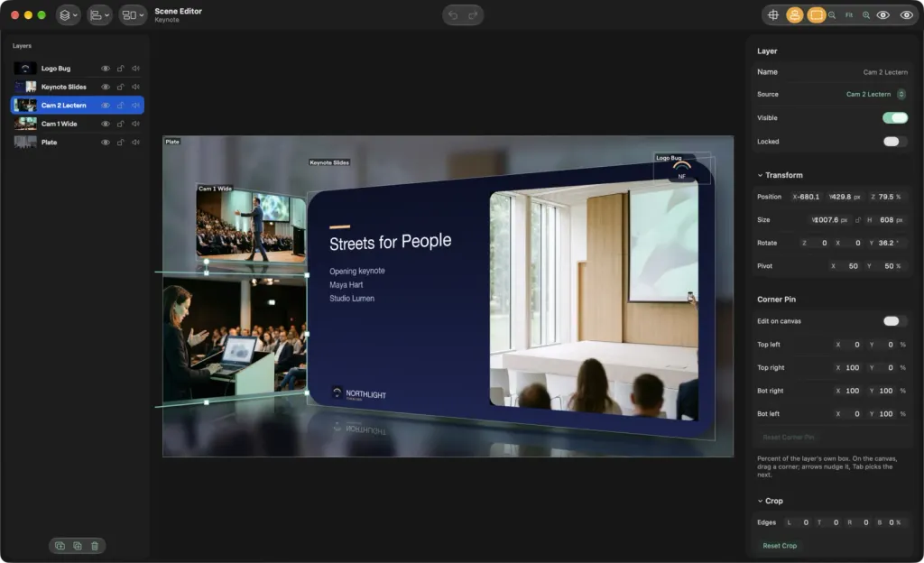Select the Keynote Slides layer row
This screenshot has width=924, height=563.
(x=78, y=87)
